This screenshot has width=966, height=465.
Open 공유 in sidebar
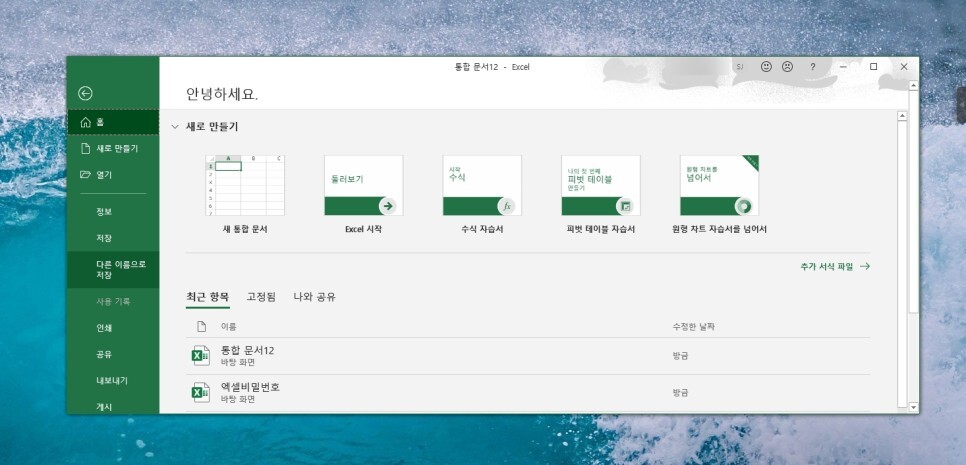point(113,355)
